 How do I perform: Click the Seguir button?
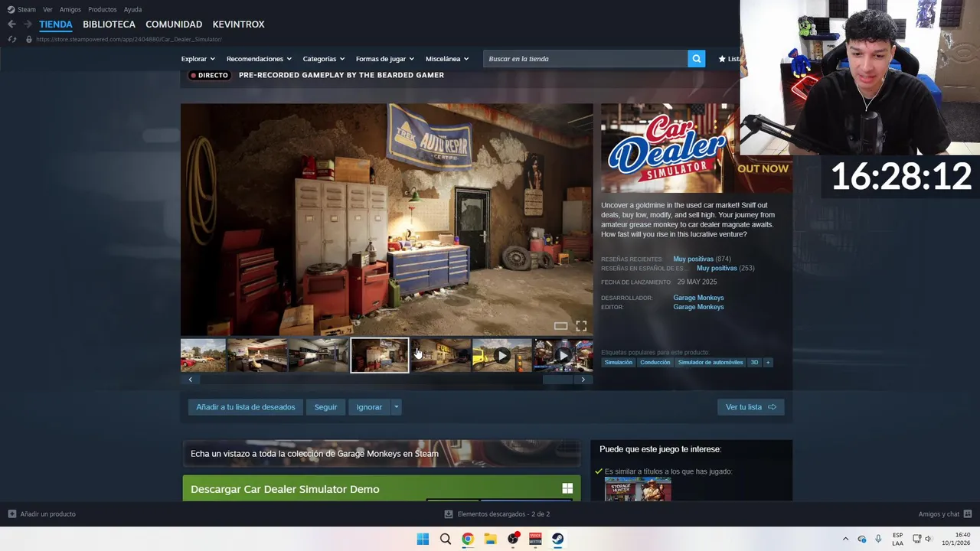(325, 407)
